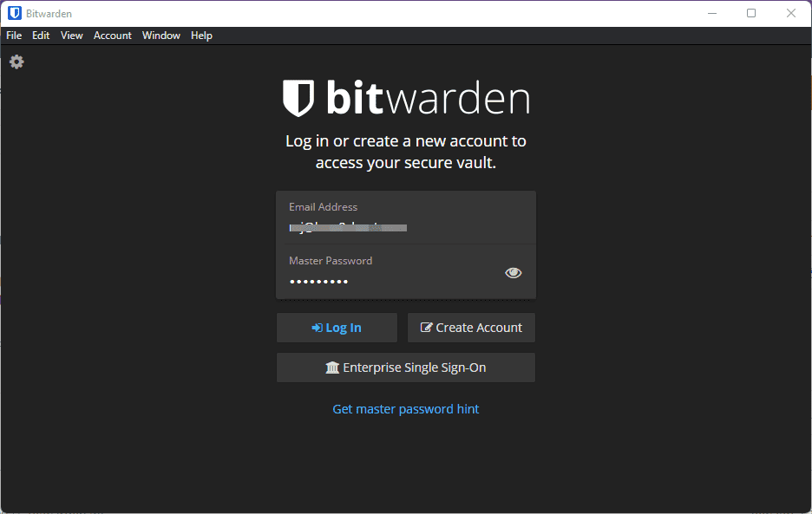
Task: Open the settings gear icon
Action: tap(16, 62)
